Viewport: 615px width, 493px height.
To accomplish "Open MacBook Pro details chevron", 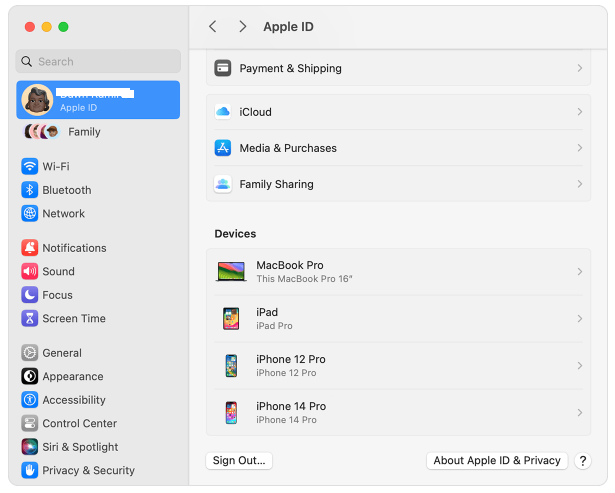I will click(x=580, y=271).
